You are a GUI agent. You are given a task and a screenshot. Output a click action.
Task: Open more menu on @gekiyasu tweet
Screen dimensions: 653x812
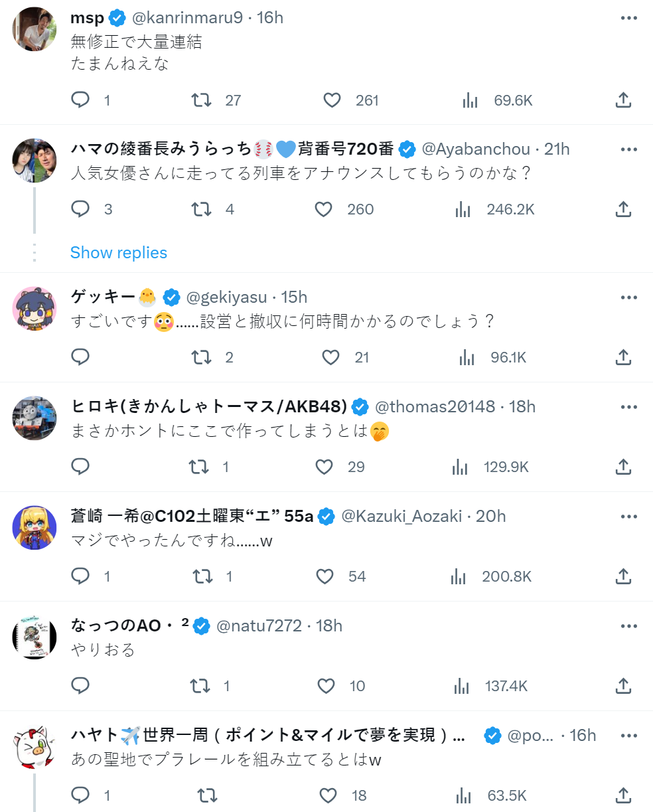tap(628, 297)
